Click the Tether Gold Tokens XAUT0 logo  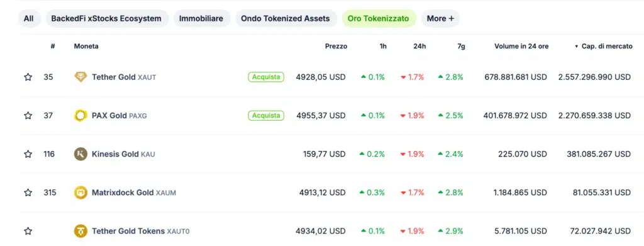80,232
